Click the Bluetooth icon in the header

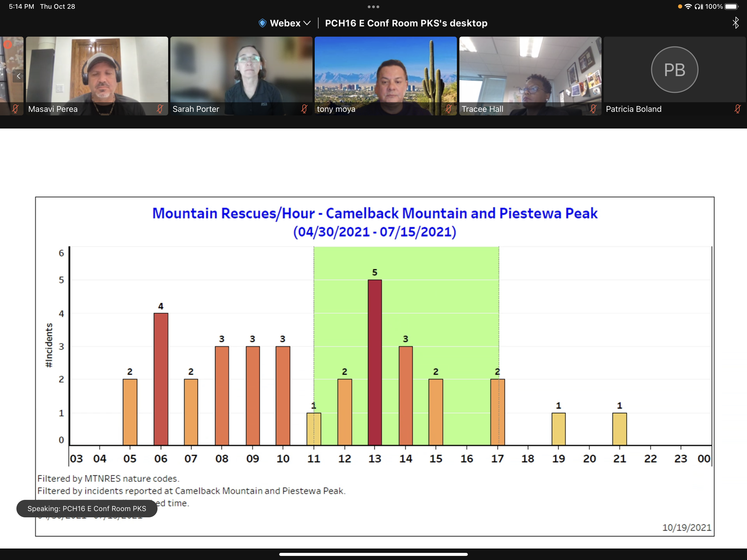[736, 23]
